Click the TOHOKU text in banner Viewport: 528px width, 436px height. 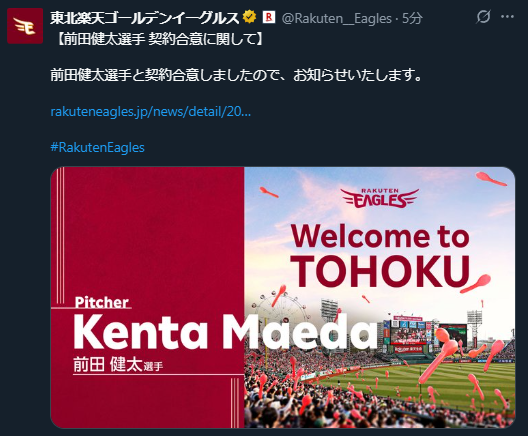(381, 271)
